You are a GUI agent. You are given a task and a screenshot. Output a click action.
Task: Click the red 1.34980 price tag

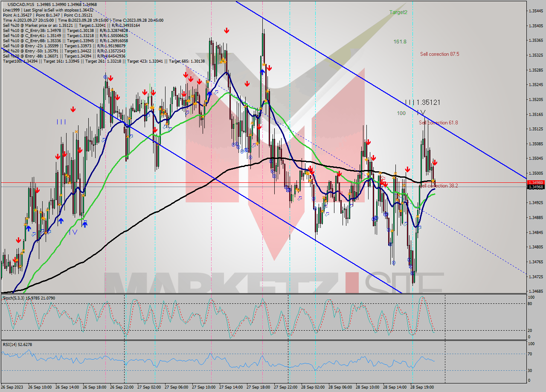(x=536, y=182)
